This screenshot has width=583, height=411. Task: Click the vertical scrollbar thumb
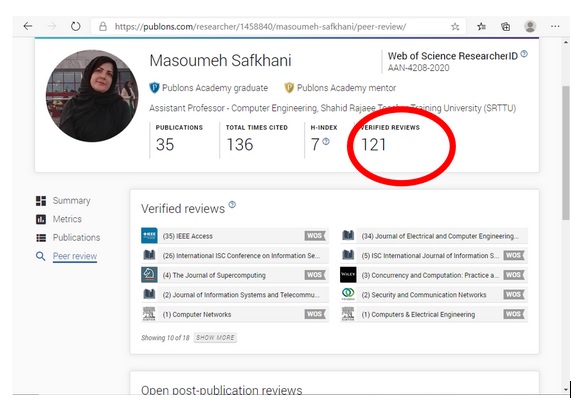pyautogui.click(x=566, y=152)
